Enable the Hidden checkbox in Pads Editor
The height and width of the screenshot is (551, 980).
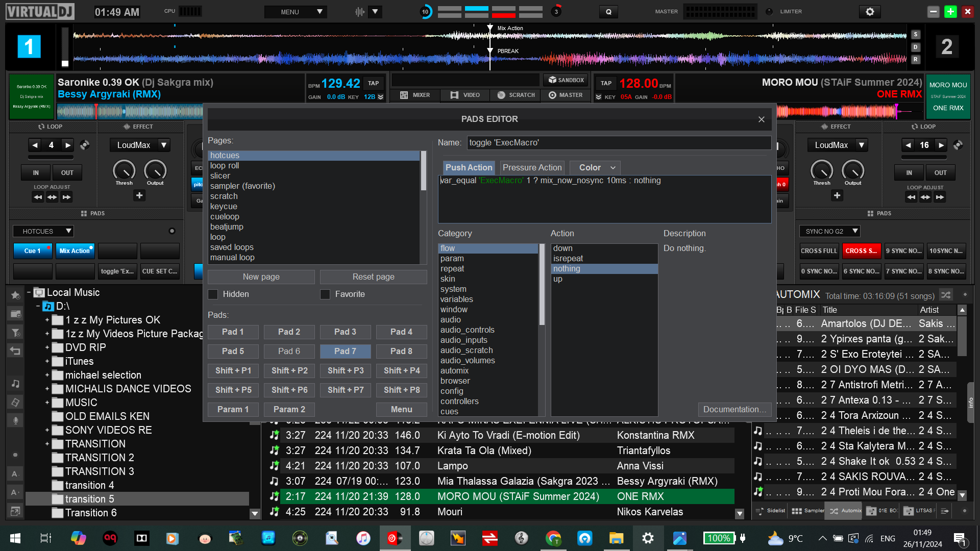213,294
